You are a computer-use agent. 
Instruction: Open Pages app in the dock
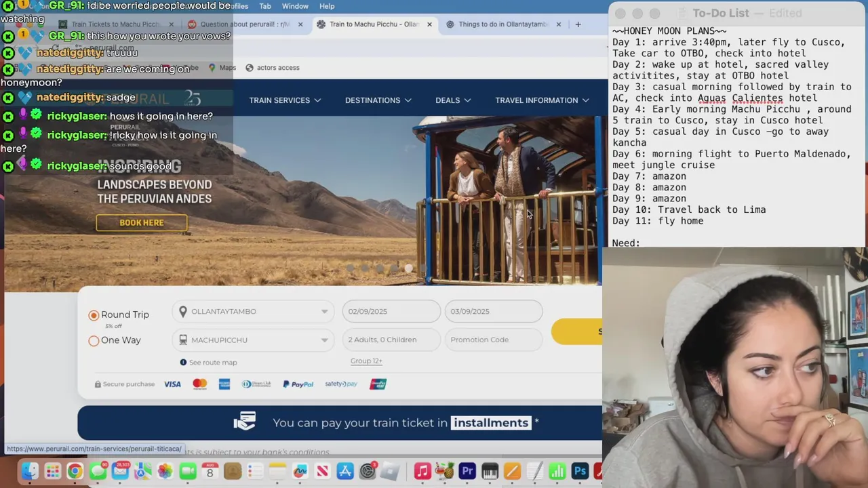pos(512,471)
